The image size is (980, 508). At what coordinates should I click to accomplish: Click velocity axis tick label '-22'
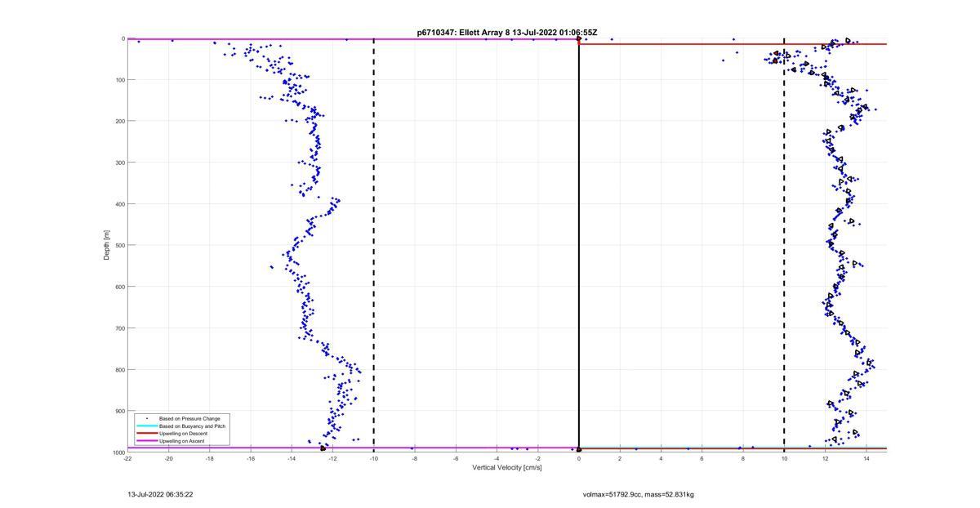click(x=127, y=459)
